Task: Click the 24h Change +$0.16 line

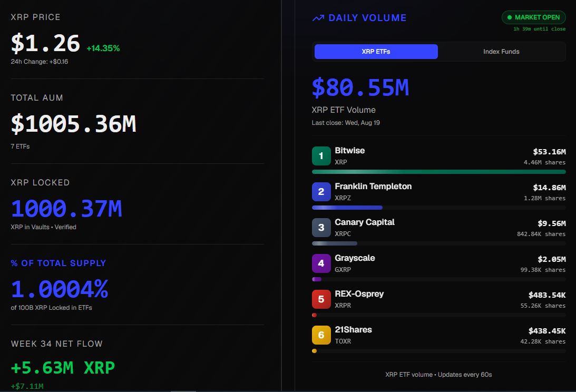Action: point(40,61)
